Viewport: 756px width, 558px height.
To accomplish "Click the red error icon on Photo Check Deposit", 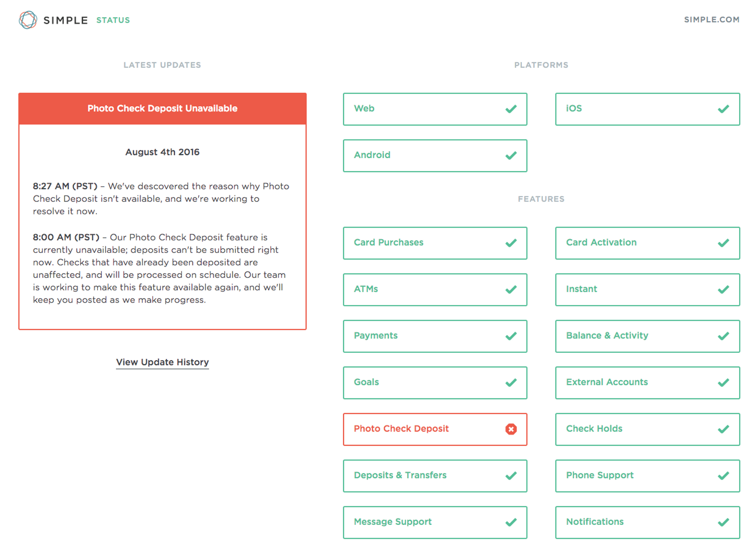I will (x=511, y=429).
